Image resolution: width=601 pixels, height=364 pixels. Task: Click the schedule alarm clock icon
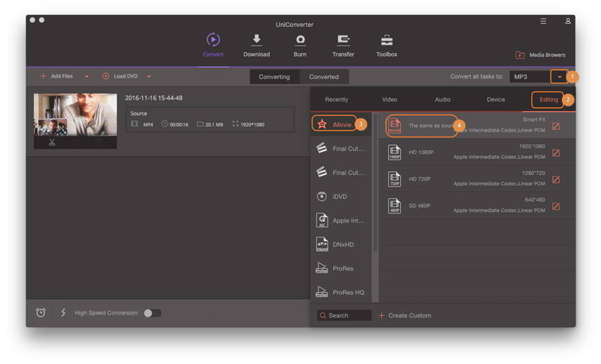coord(40,312)
